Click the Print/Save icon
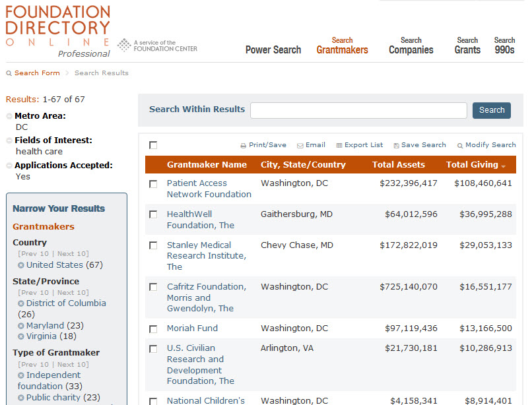 coord(246,144)
